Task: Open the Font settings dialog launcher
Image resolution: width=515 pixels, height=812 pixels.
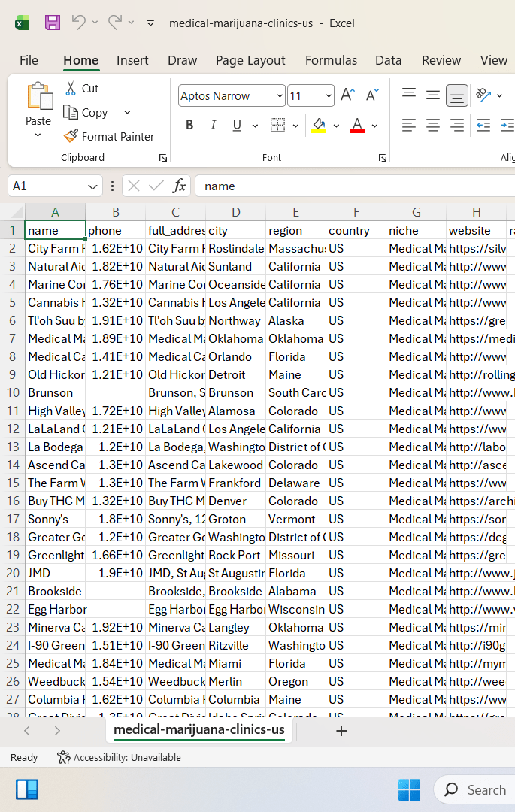Action: coord(383,158)
